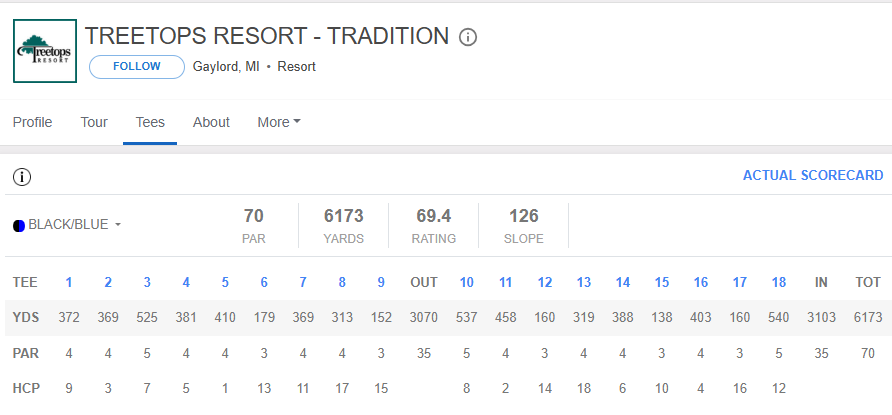This screenshot has height=415, width=892.
Task: Click the Treetops Resort logo
Action: pos(45,51)
